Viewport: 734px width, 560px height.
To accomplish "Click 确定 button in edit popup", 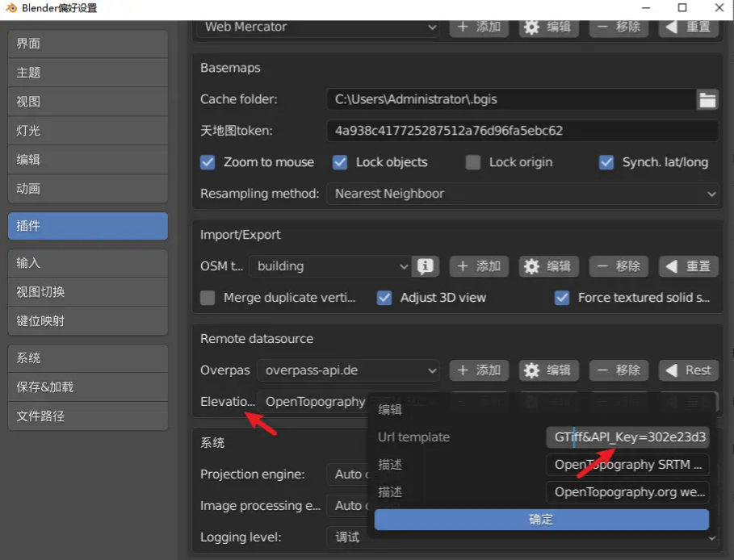I will pyautogui.click(x=542, y=520).
